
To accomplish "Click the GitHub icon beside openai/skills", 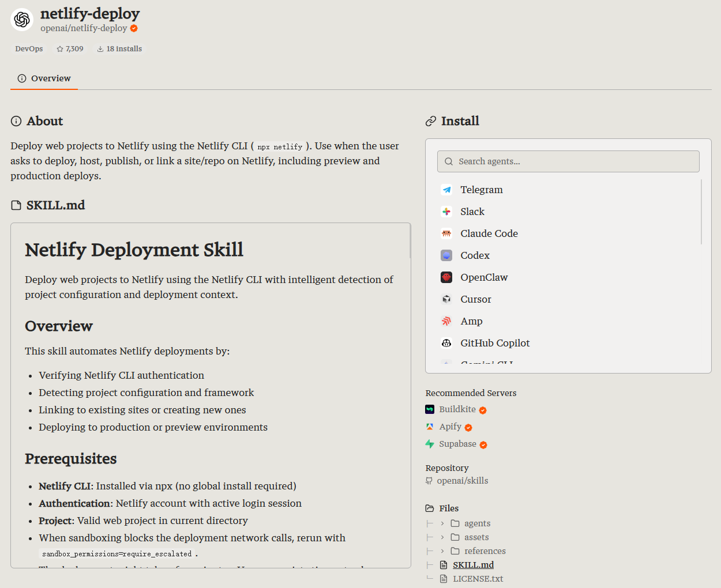I will pyautogui.click(x=429, y=481).
